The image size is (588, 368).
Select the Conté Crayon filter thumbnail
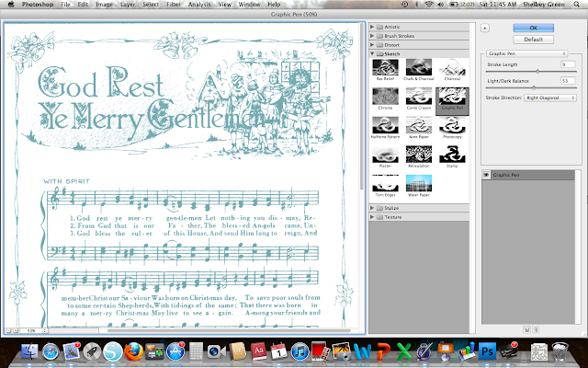click(419, 98)
